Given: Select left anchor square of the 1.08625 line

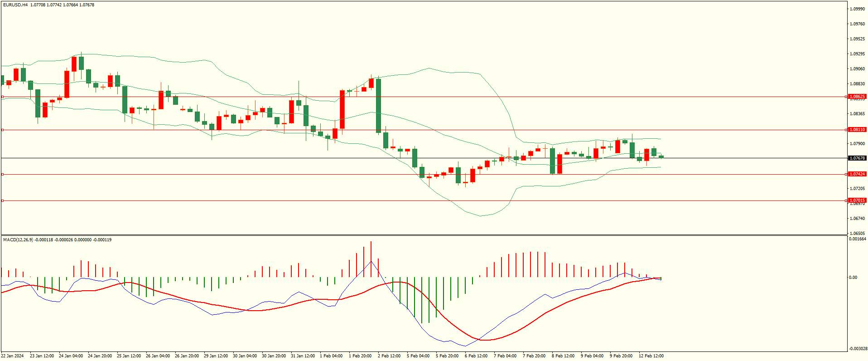Looking at the screenshot, I should coord(2,97).
